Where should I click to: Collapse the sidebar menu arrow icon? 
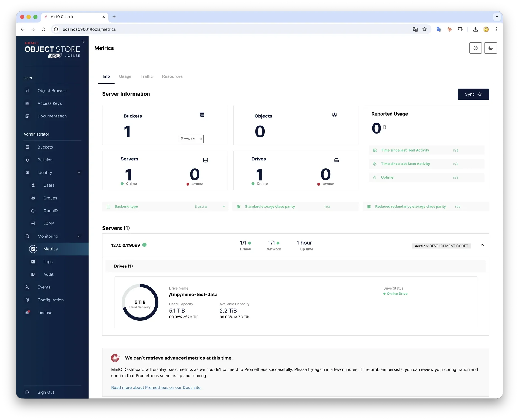pyautogui.click(x=84, y=42)
